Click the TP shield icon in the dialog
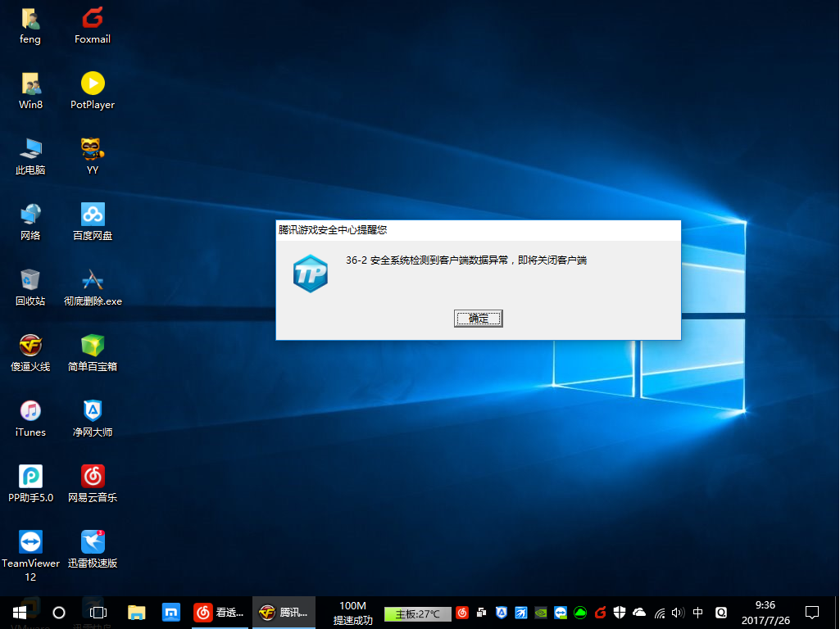Image resolution: width=840 pixels, height=629 pixels. tap(310, 274)
